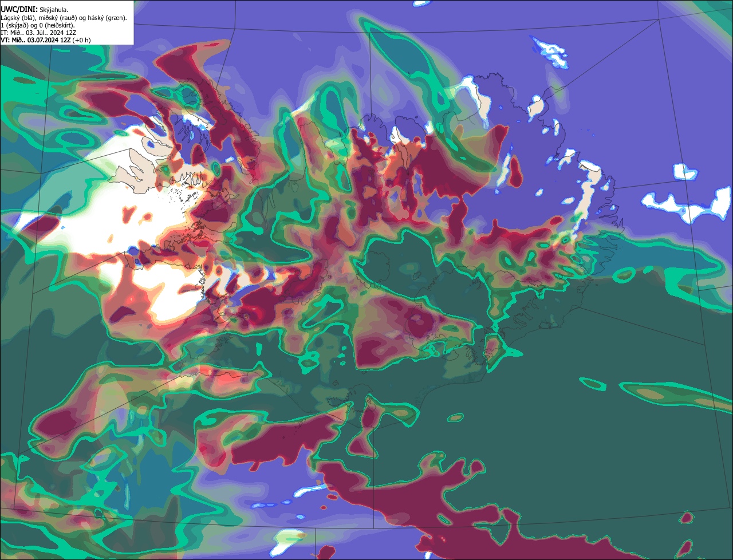The height and width of the screenshot is (560, 733).
Task: Click the 'VT: Mið.. 03.07.2024 12Z (+0 h)' line
Action: (46, 40)
